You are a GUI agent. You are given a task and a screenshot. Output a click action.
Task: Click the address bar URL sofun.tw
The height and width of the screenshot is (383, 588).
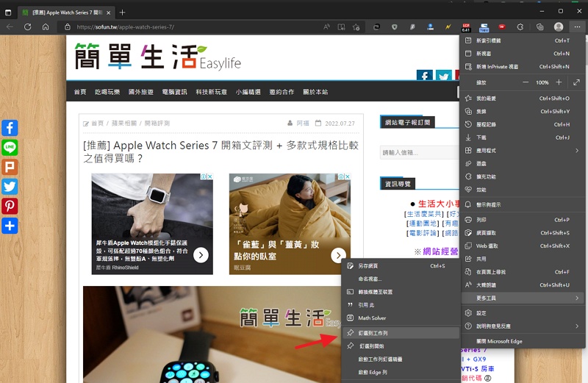[125, 27]
